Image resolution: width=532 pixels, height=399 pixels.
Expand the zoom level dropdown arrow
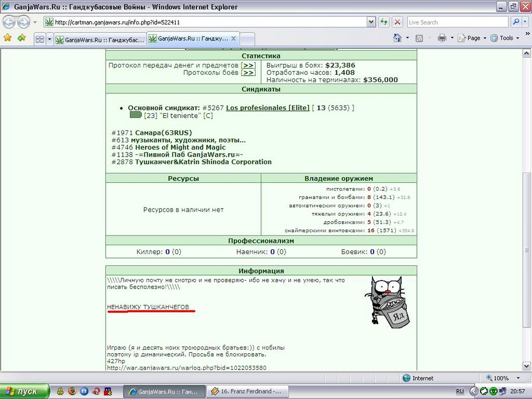[518, 378]
